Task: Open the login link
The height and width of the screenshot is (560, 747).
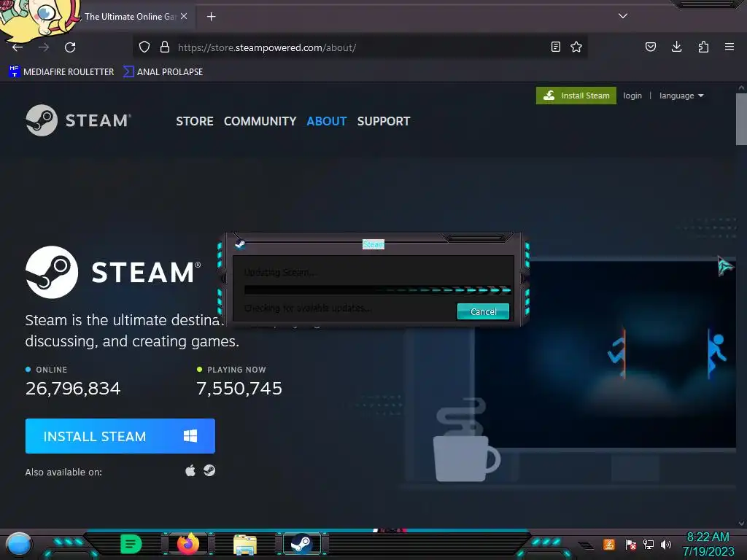Action: click(x=632, y=96)
